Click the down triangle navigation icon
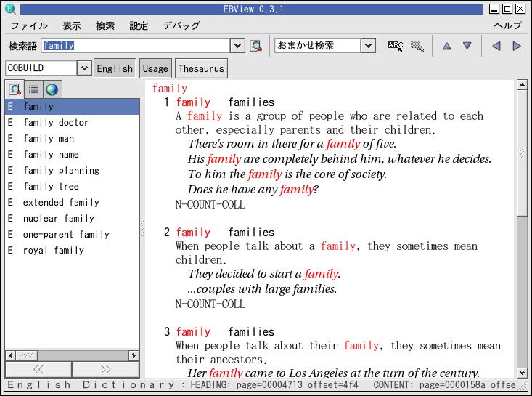This screenshot has width=532, height=396. point(467,46)
